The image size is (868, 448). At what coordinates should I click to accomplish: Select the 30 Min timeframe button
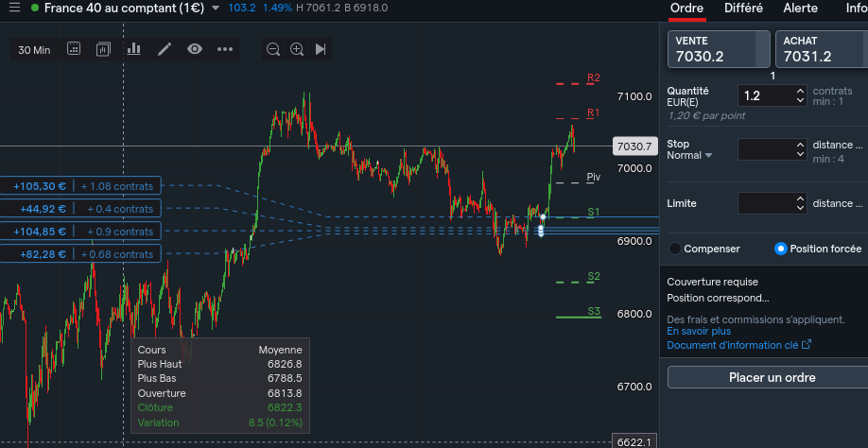34,50
